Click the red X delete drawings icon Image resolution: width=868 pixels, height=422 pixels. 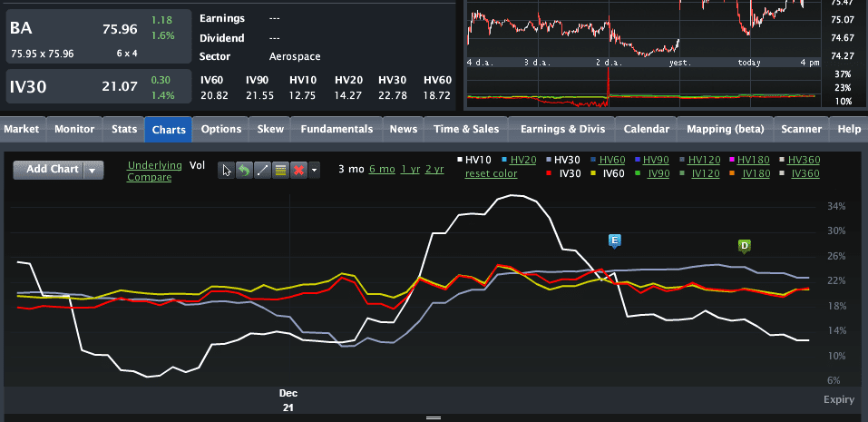[297, 170]
